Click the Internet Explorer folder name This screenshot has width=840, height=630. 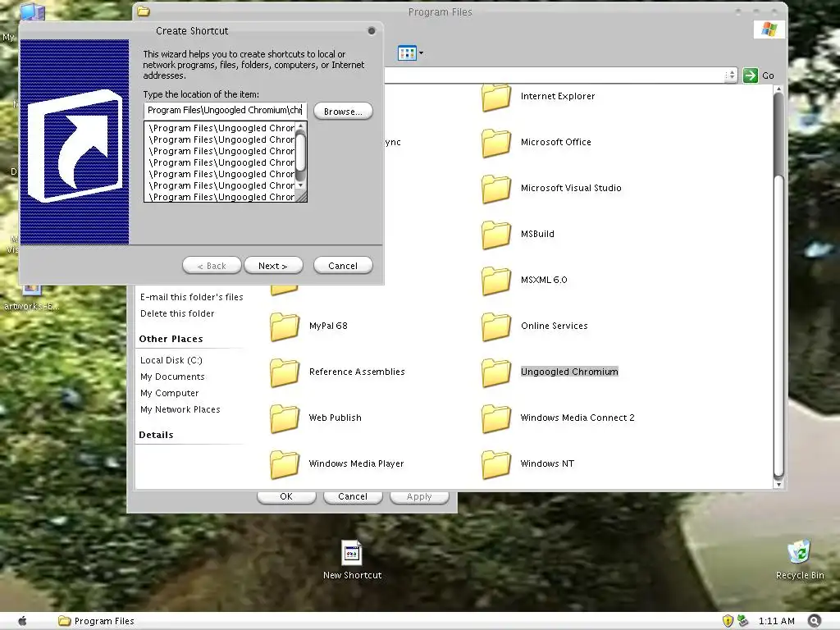pyautogui.click(x=558, y=97)
